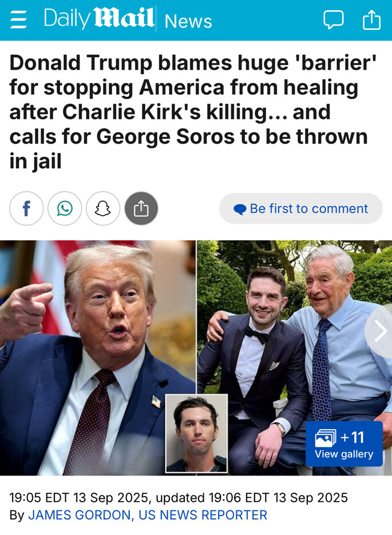Image resolution: width=392 pixels, height=535 pixels.
Task: Share article via WhatsApp
Action: click(65, 208)
